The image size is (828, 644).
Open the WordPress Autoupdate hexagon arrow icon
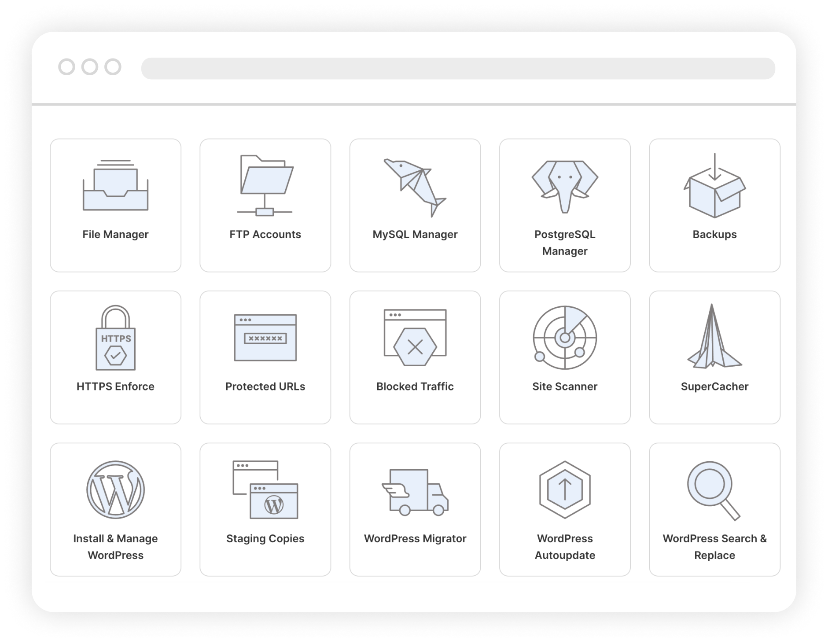click(565, 490)
